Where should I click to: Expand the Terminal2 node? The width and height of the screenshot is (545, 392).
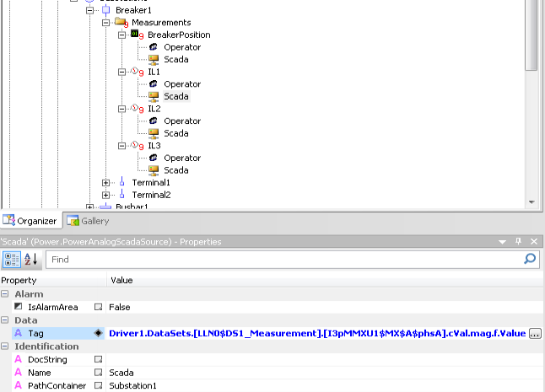pyautogui.click(x=105, y=195)
